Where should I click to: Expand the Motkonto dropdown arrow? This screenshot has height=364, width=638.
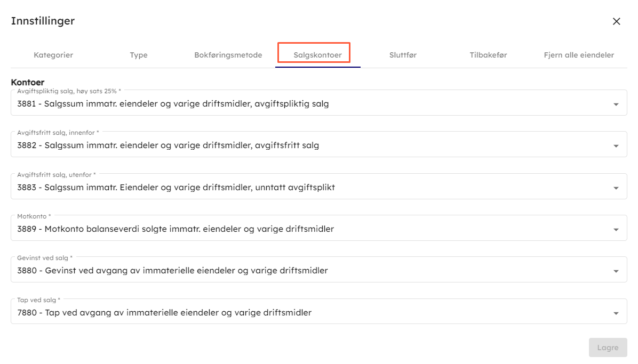[616, 230]
